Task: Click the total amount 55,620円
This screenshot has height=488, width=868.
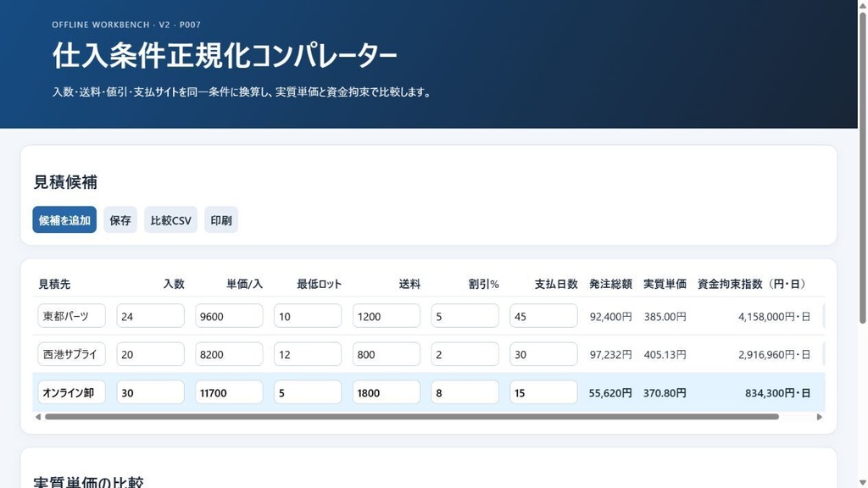Action: pyautogui.click(x=610, y=393)
